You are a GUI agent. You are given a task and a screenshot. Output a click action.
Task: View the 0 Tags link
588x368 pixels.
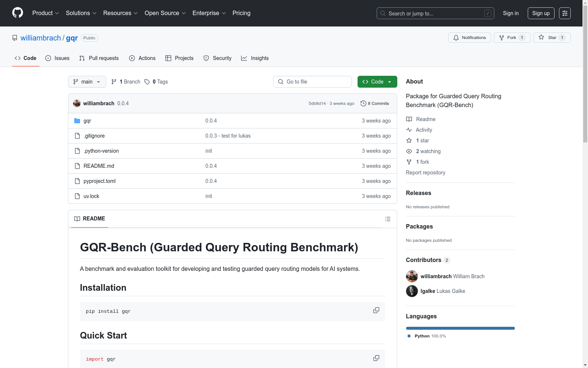(156, 82)
